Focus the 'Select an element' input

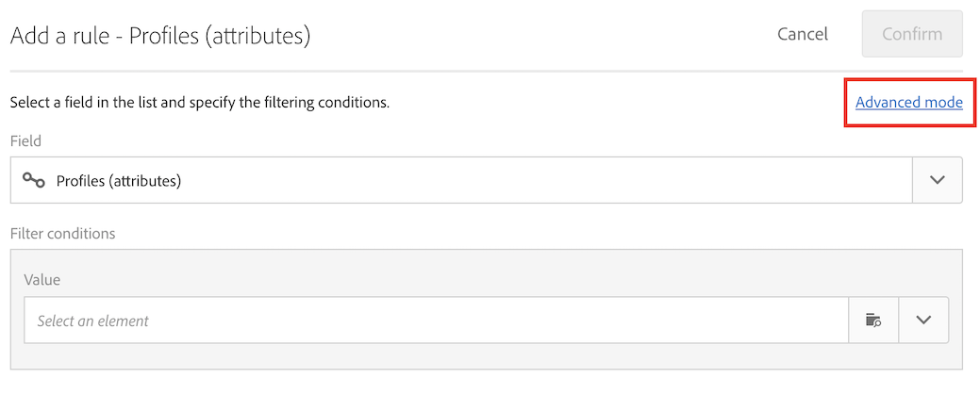(283, 321)
